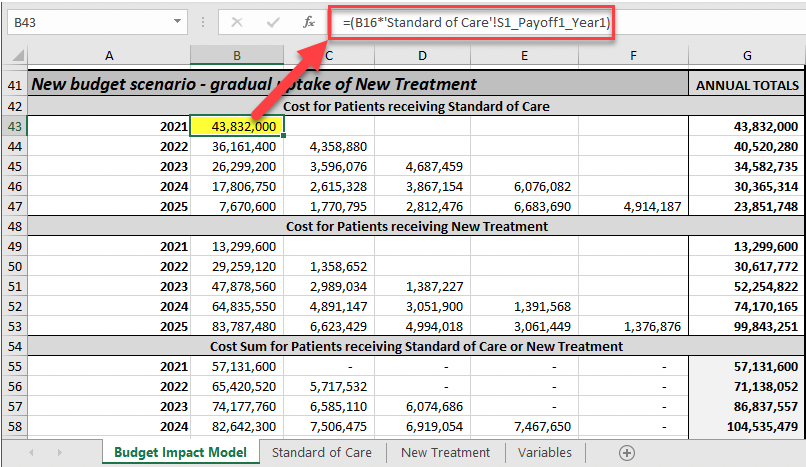The image size is (806, 467).
Task: Click the formula bar expand handle dots
Action: [x=203, y=22]
